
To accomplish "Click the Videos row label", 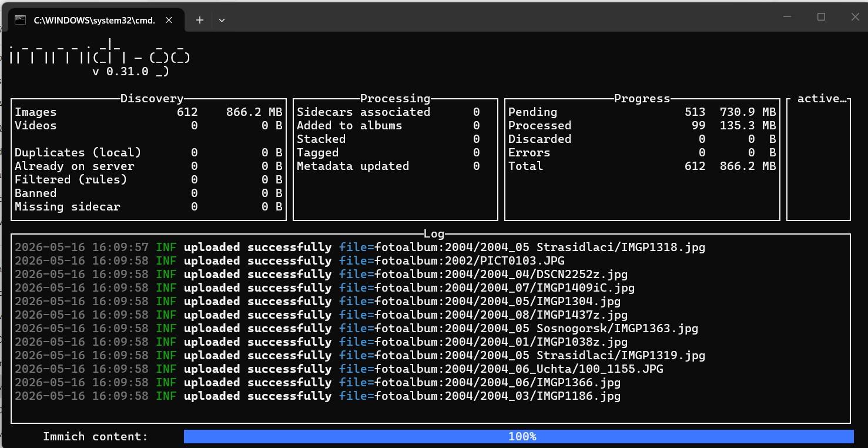I will (x=36, y=125).
